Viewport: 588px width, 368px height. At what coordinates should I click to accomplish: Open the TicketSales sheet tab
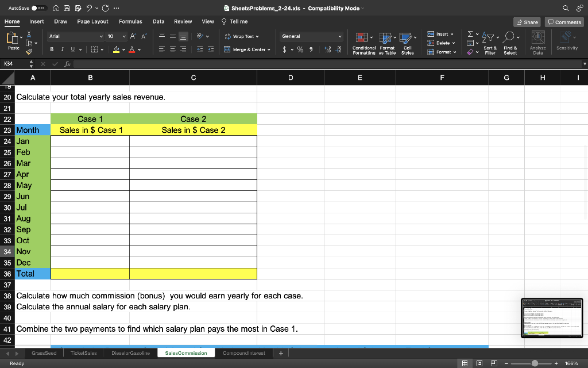[83, 354]
